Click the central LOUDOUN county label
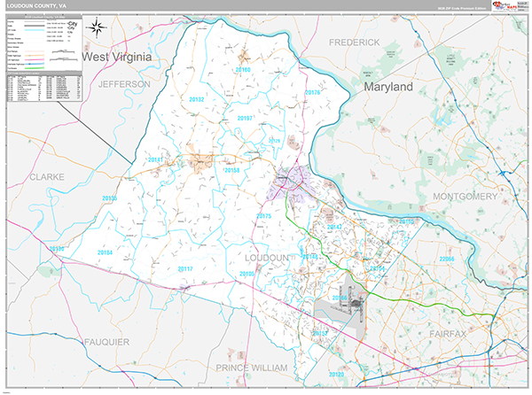Viewport: 532px width, 395px height. point(268,257)
